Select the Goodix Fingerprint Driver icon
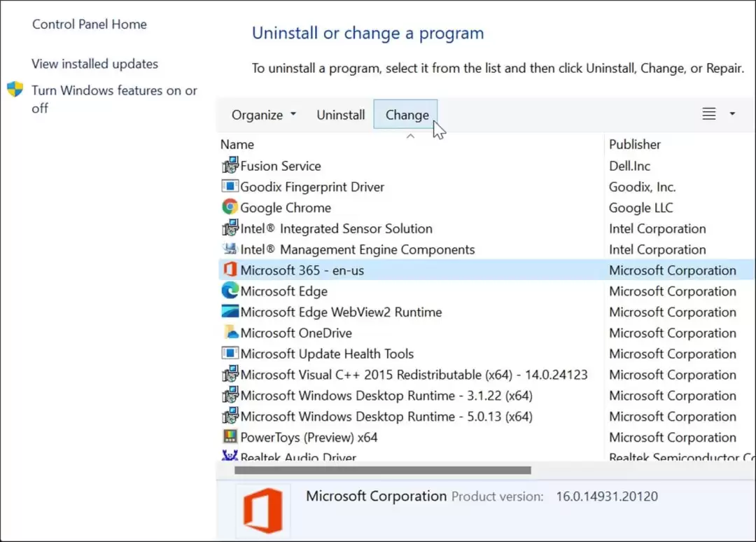The height and width of the screenshot is (542, 756). [x=230, y=186]
